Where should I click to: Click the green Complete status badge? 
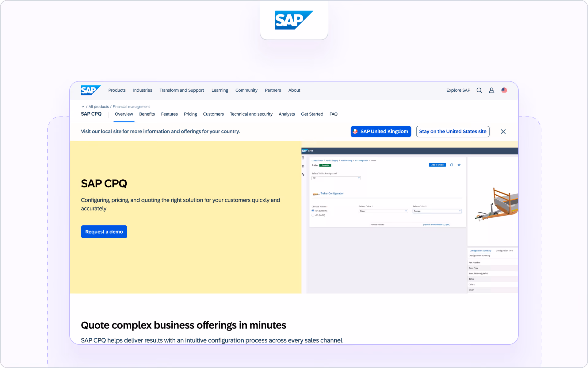325,165
